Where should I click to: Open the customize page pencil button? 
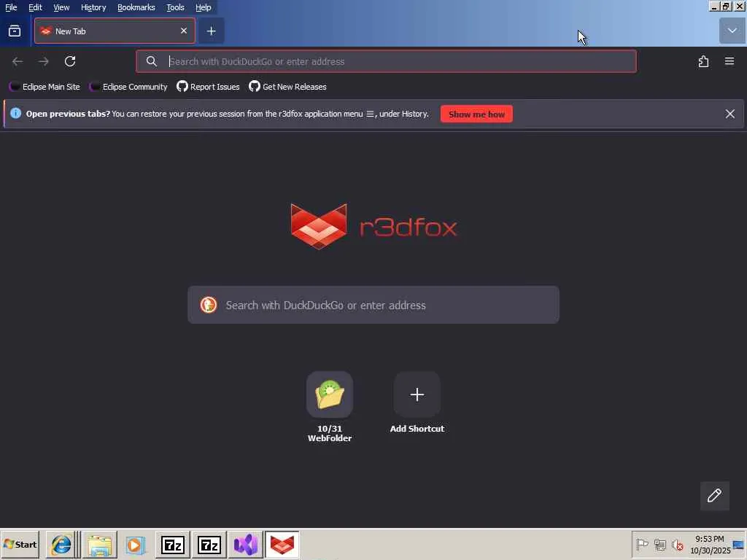coord(714,496)
